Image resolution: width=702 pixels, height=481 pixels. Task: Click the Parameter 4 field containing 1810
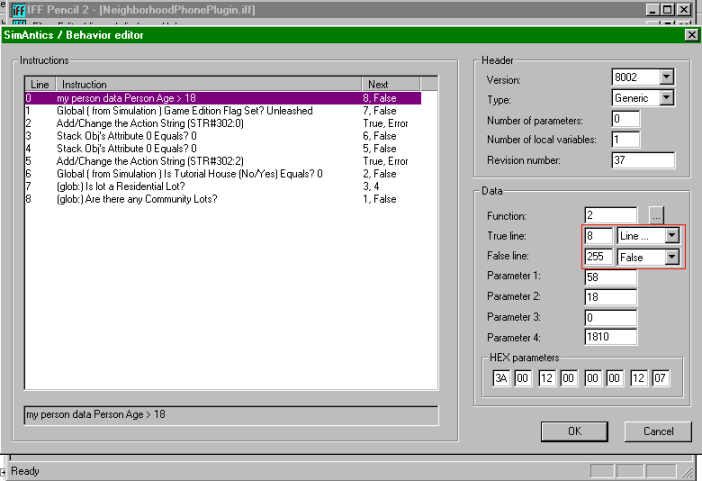pyautogui.click(x=610, y=337)
